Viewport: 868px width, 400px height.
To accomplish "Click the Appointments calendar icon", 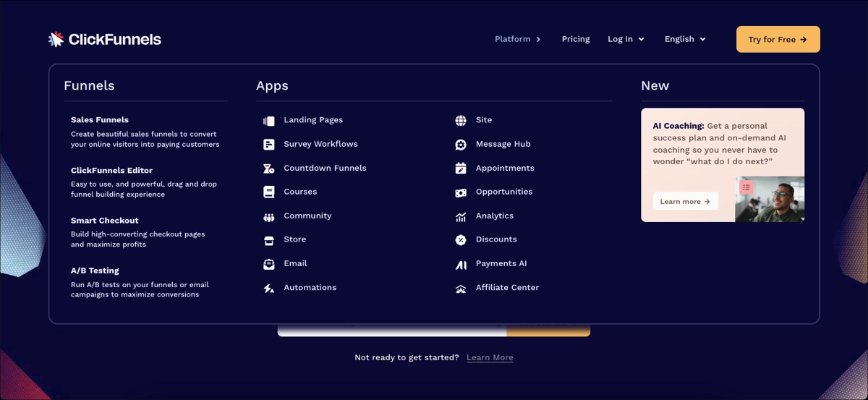I will (x=461, y=169).
